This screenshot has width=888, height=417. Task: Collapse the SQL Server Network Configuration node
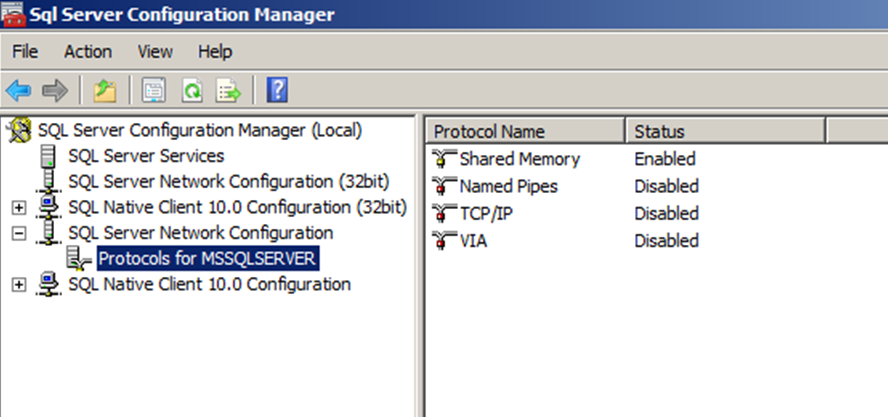[19, 233]
